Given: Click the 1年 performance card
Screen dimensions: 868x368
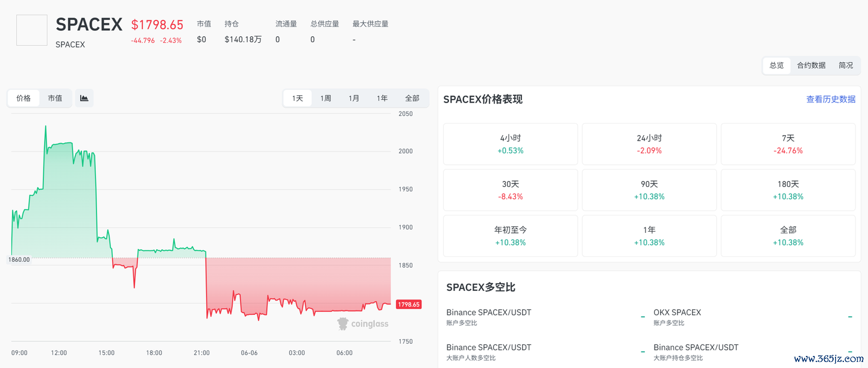Looking at the screenshot, I should 649,236.
